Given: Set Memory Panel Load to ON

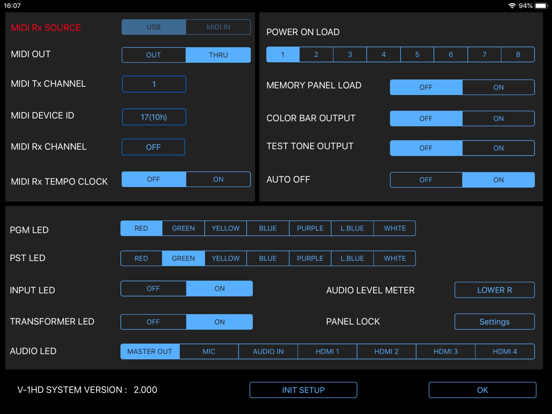Looking at the screenshot, I should 498,87.
